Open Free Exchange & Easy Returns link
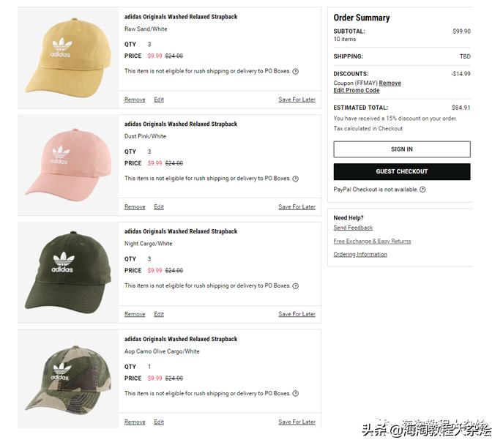This screenshot has width=503, height=448. (372, 241)
